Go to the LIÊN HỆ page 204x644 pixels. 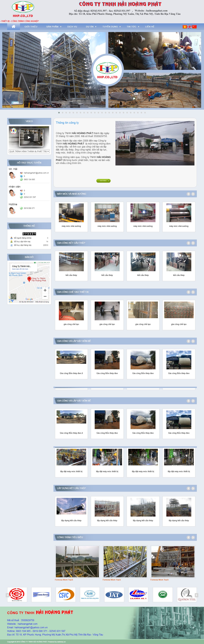(x=150, y=26)
